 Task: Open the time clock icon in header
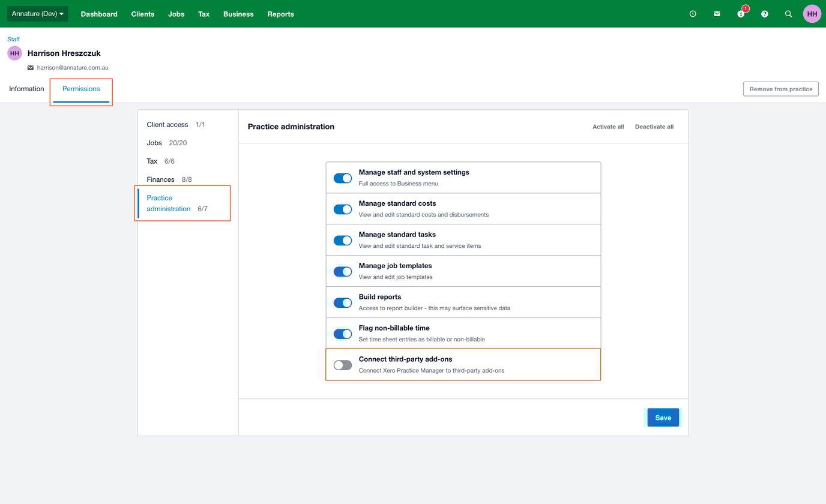point(693,14)
